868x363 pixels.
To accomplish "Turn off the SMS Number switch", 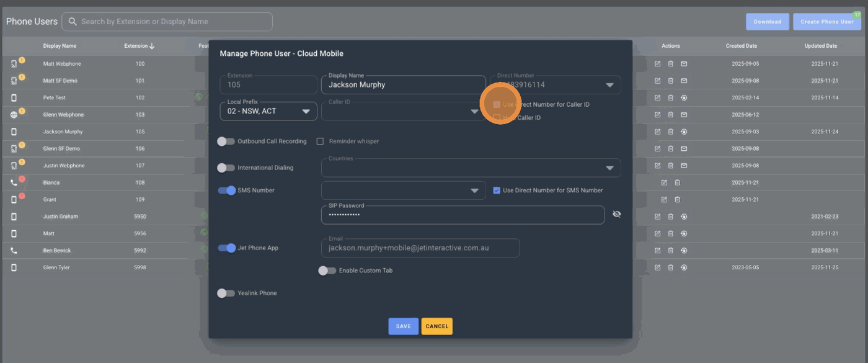I will (227, 190).
